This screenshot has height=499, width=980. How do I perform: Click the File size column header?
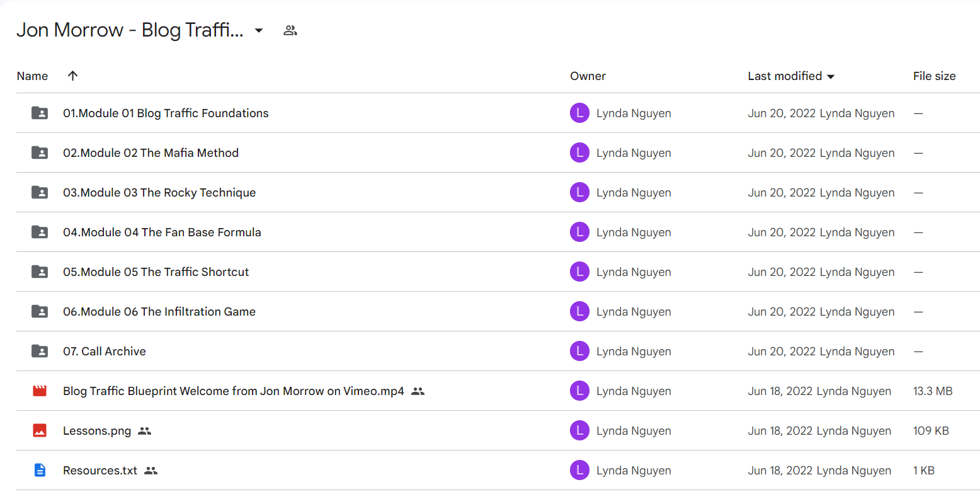pos(934,76)
